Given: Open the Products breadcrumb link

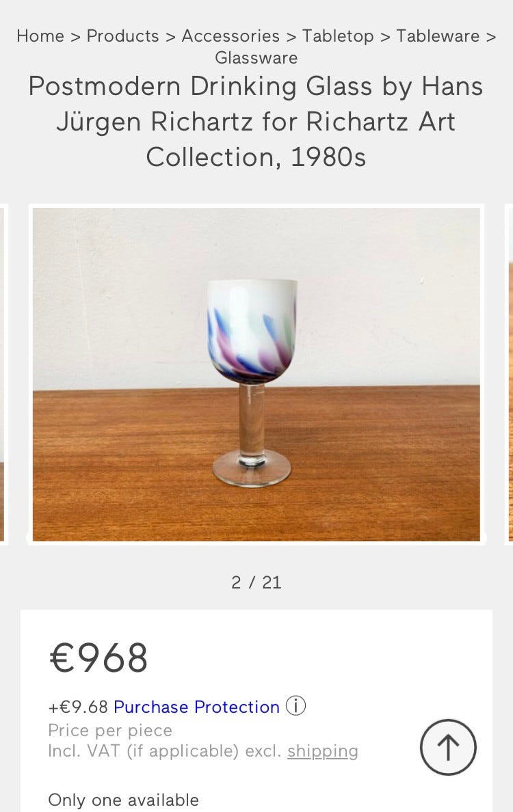Looking at the screenshot, I should 122,36.
